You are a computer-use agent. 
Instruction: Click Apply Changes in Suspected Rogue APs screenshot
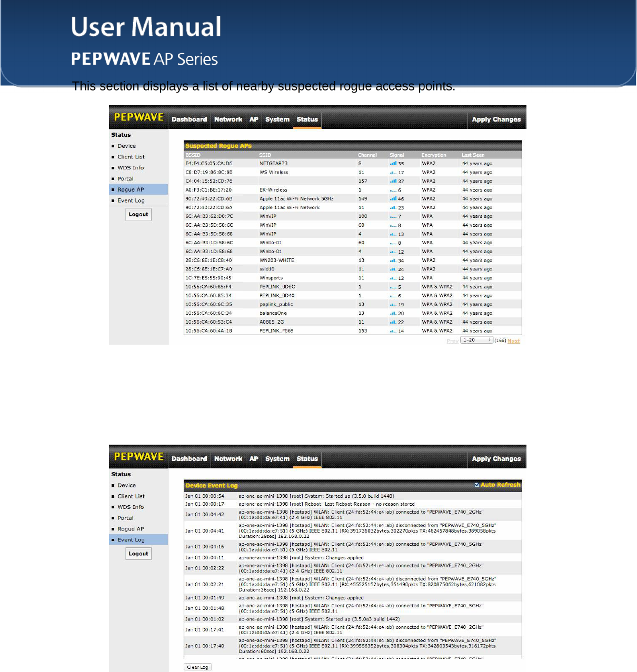496,119
